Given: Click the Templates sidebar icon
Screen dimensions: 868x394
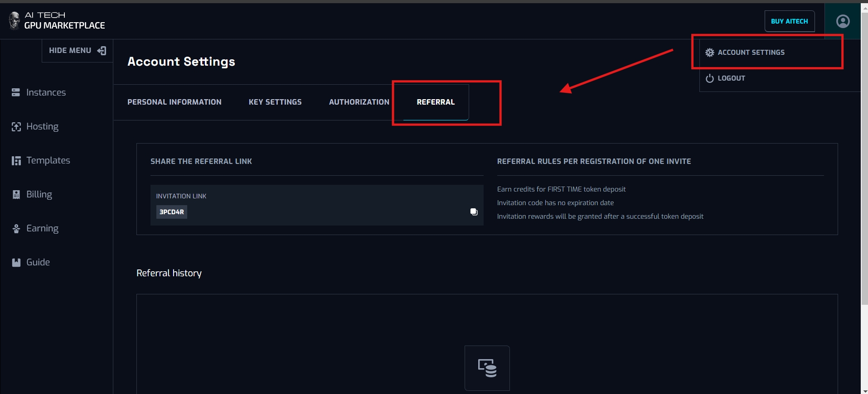Looking at the screenshot, I should (x=16, y=161).
